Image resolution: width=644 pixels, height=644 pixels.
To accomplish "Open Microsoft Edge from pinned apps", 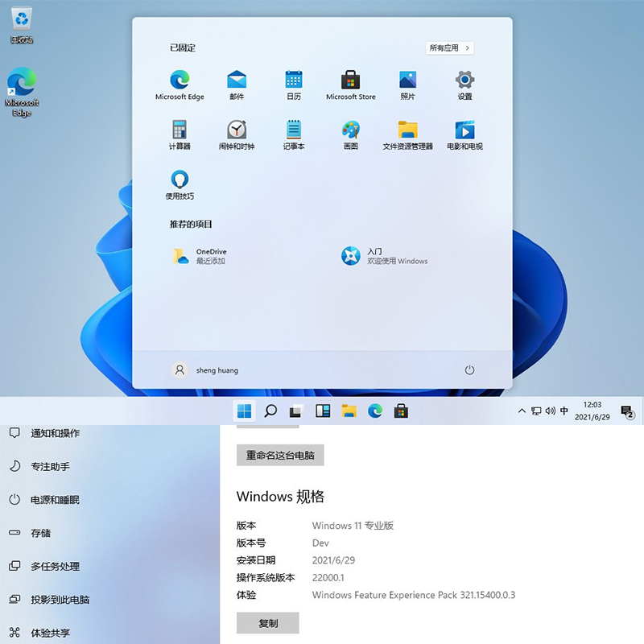I will (180, 85).
